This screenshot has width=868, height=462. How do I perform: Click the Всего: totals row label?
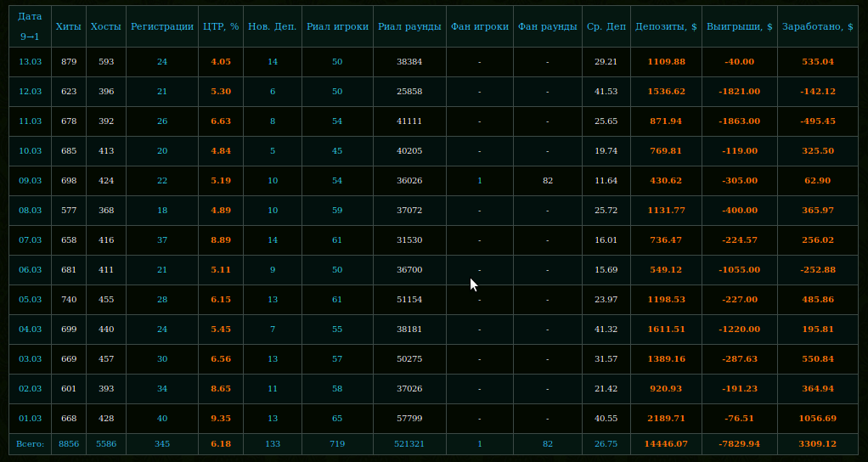(x=30, y=444)
